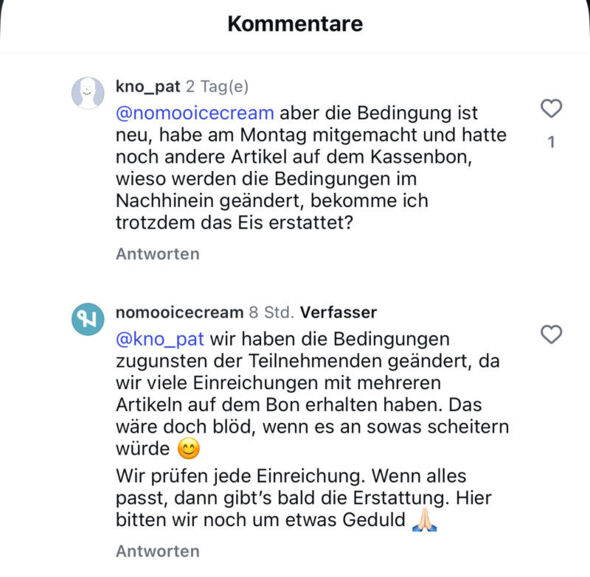Follow the blue @nomooicecream mention
Image resolution: width=590 pixels, height=577 pixels.
(195, 113)
